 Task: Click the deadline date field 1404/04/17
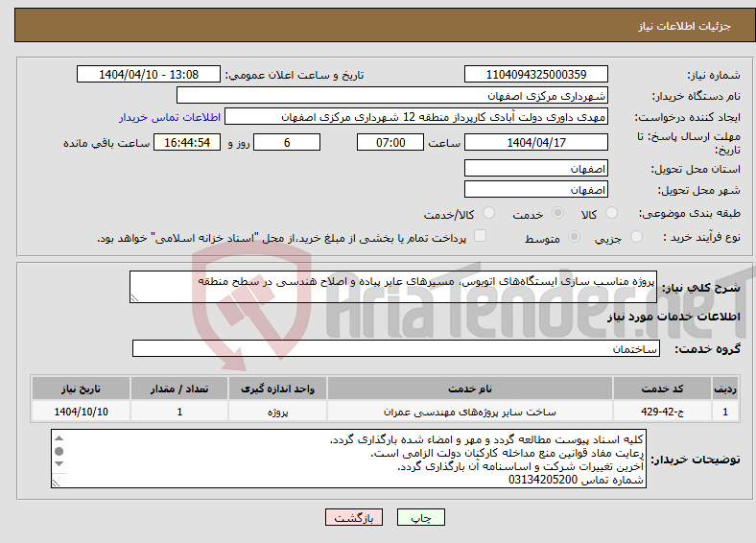(x=536, y=142)
